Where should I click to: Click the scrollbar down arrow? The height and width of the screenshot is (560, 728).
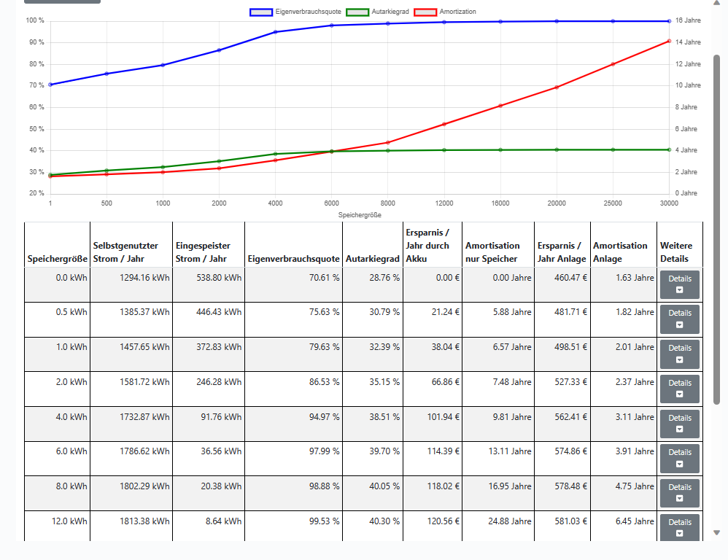pyautogui.click(x=716, y=532)
